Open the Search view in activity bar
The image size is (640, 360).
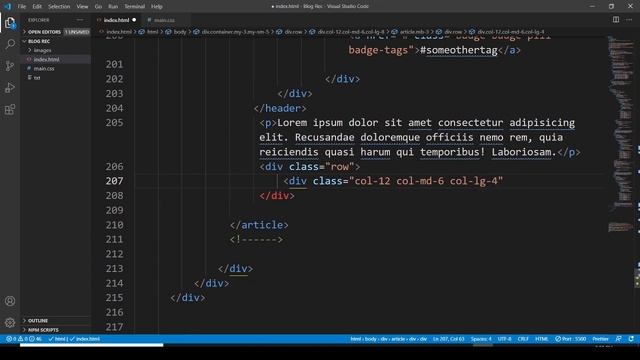(10, 44)
